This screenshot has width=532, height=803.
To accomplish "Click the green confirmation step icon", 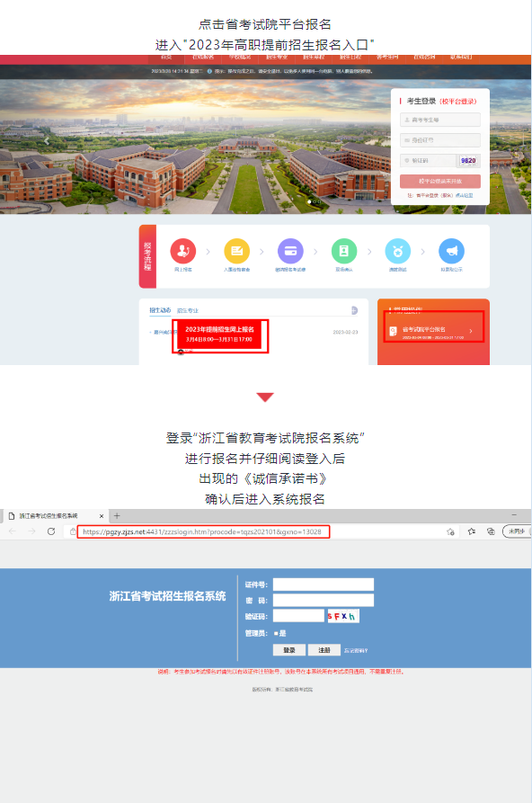I will tap(344, 251).
